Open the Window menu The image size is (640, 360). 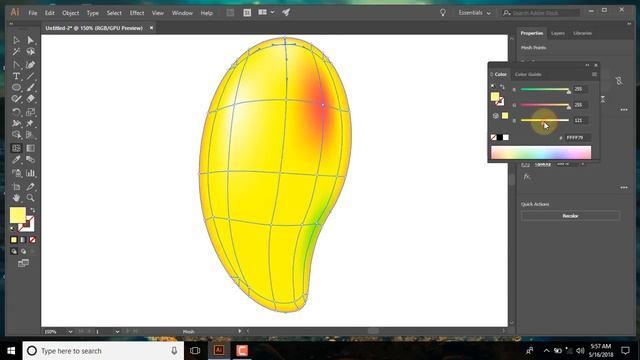pyautogui.click(x=182, y=13)
